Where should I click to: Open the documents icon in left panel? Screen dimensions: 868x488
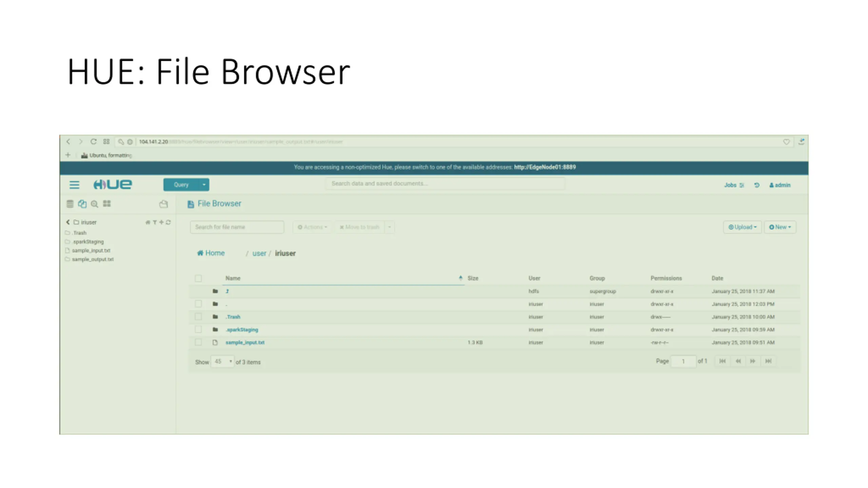coord(82,204)
